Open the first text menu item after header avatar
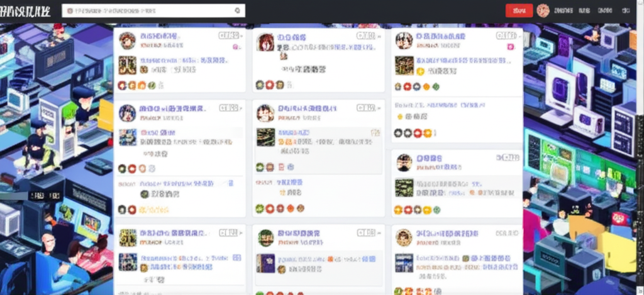644x295 pixels. tap(564, 11)
